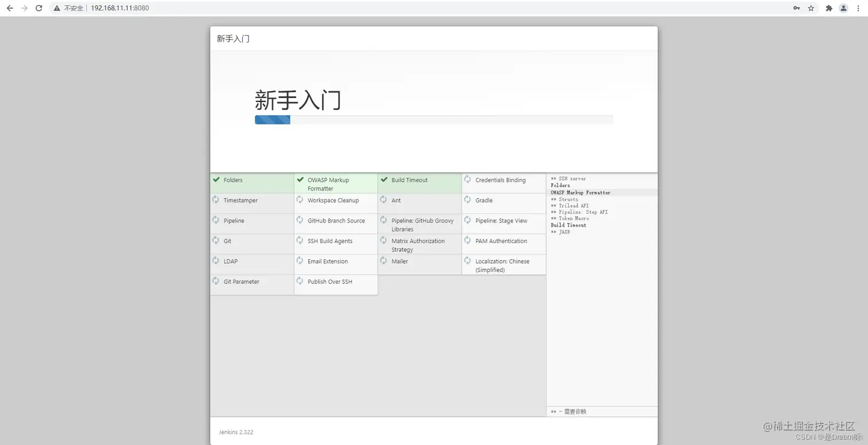Open the saved password key icon
This screenshot has height=445, width=868.
(796, 8)
